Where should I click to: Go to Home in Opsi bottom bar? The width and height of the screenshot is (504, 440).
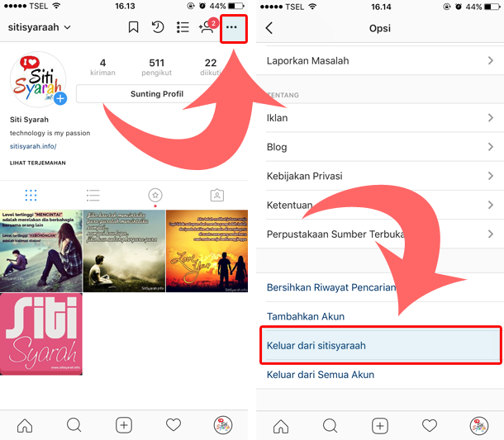tap(281, 426)
